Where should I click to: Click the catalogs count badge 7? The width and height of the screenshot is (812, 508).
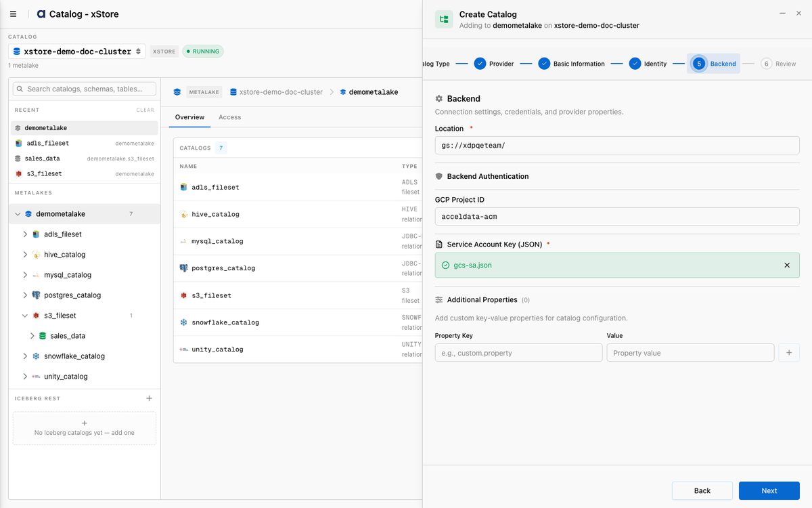click(x=221, y=148)
